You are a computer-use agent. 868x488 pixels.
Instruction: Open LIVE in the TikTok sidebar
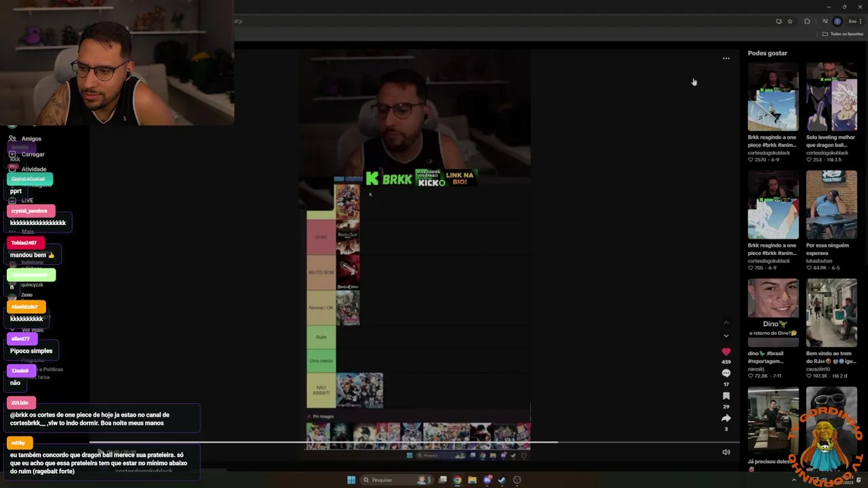20,201
